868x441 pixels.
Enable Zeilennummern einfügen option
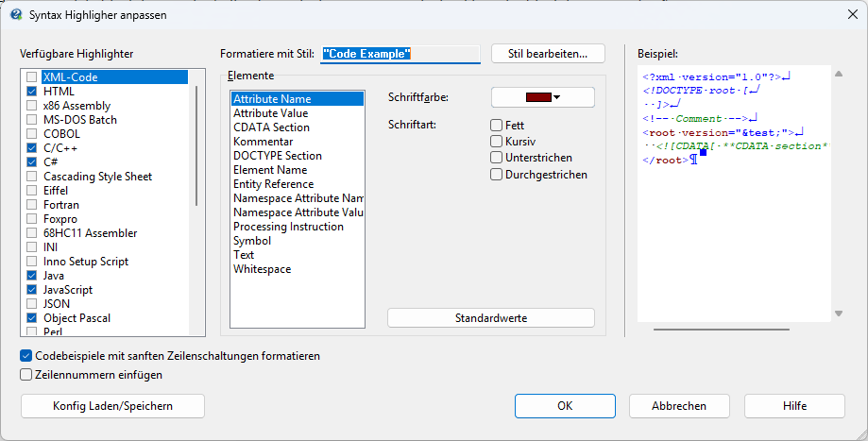coord(26,375)
